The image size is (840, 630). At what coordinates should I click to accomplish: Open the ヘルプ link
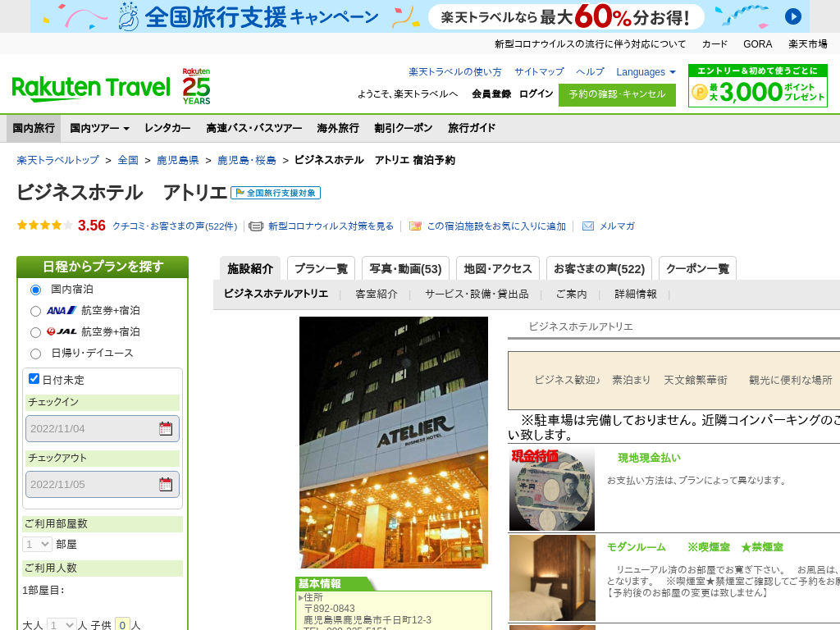tap(590, 72)
